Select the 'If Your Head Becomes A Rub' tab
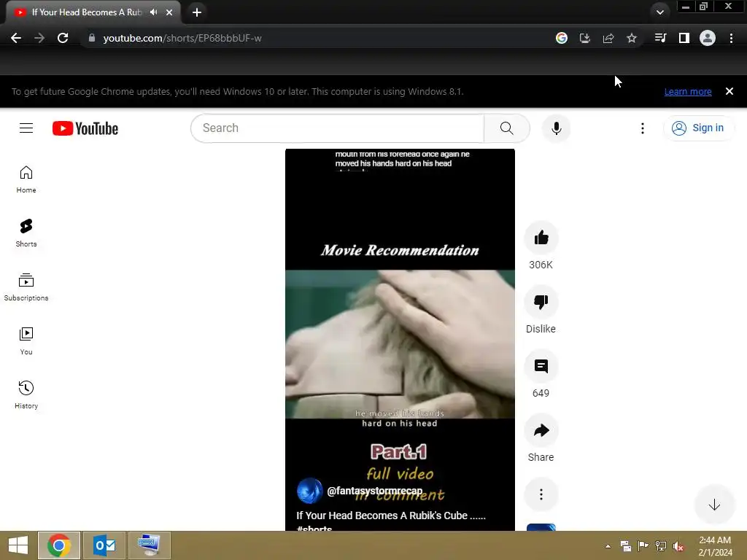747x560 pixels. point(87,12)
